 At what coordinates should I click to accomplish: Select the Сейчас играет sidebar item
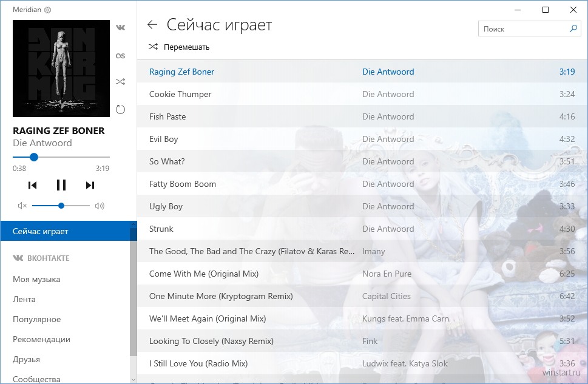click(66, 231)
